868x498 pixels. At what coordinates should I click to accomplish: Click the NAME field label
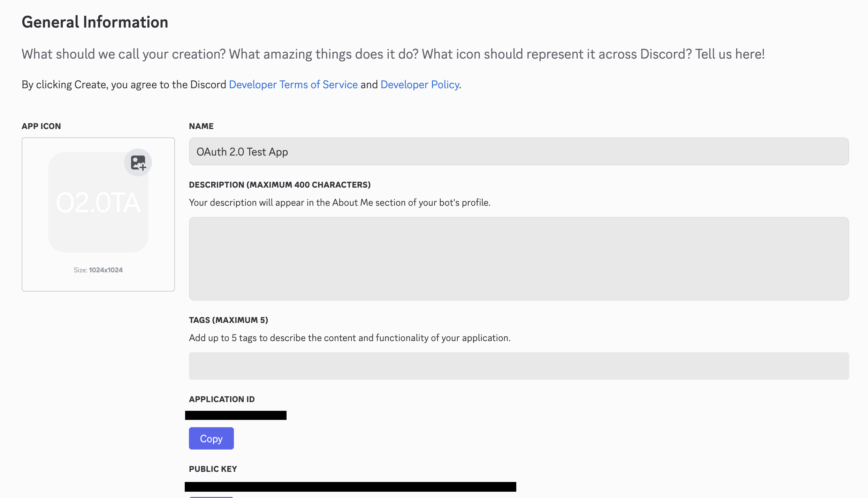click(201, 126)
